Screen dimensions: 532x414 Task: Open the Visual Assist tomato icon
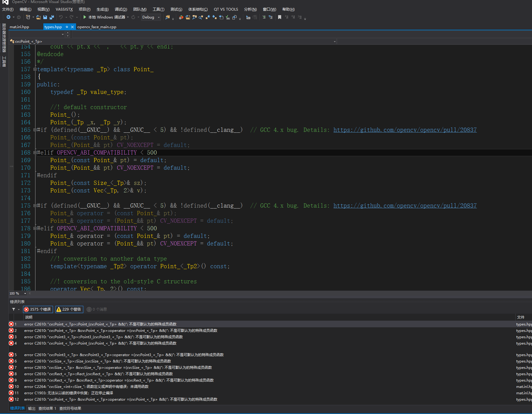pos(181,17)
